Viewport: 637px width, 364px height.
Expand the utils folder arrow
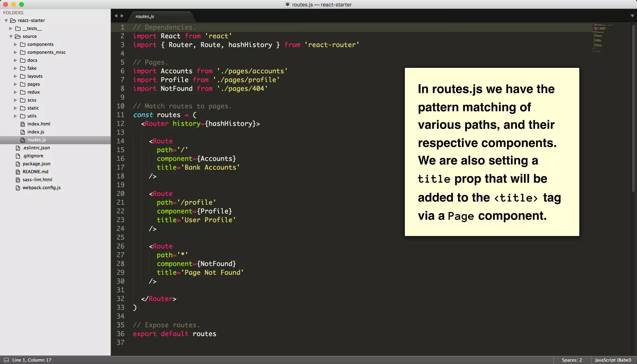tap(15, 116)
